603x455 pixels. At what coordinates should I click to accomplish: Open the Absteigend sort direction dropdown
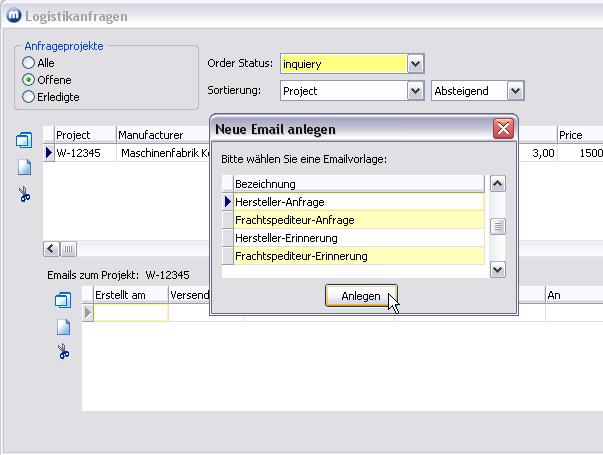pos(515,91)
